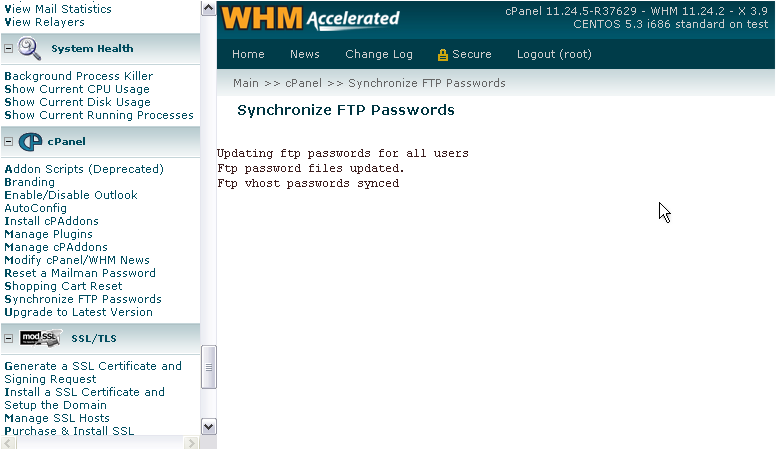Click the cPanel section title text

point(66,142)
